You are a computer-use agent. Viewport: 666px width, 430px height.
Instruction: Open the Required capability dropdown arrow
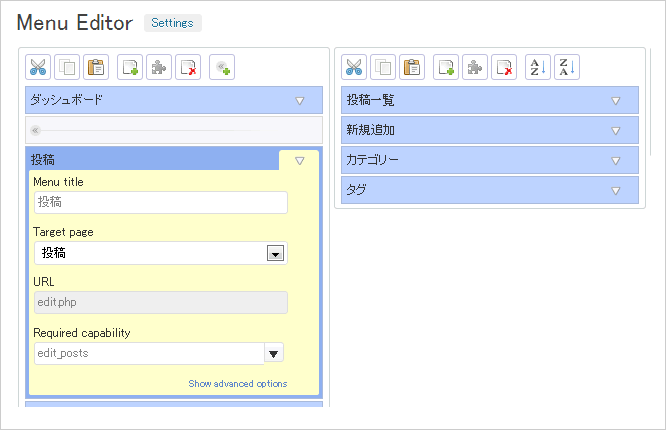(x=275, y=353)
